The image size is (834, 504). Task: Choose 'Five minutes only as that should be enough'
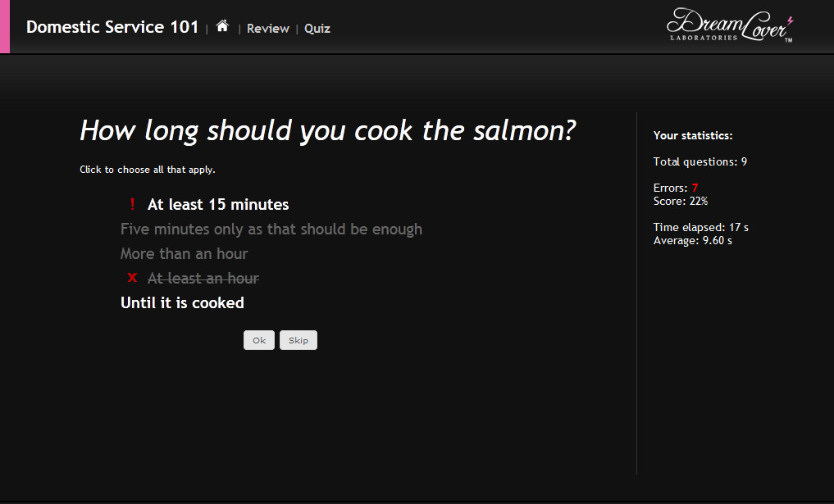[x=271, y=229]
